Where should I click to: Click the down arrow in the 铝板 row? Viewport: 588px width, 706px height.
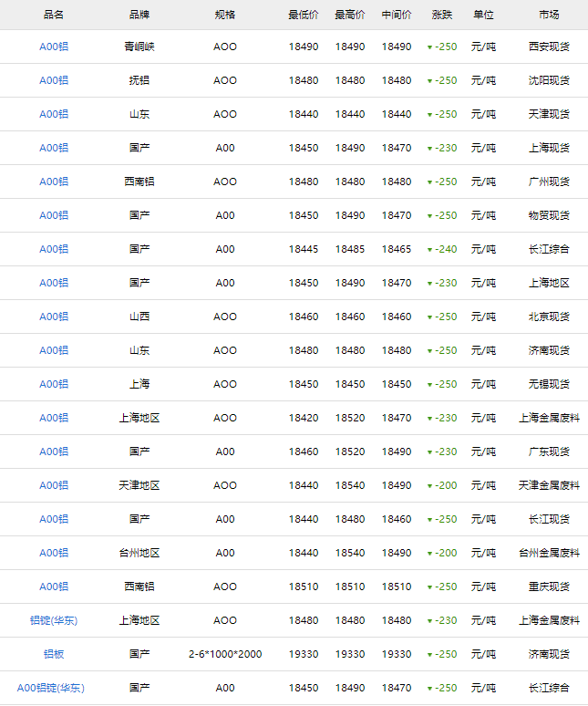coord(429,655)
